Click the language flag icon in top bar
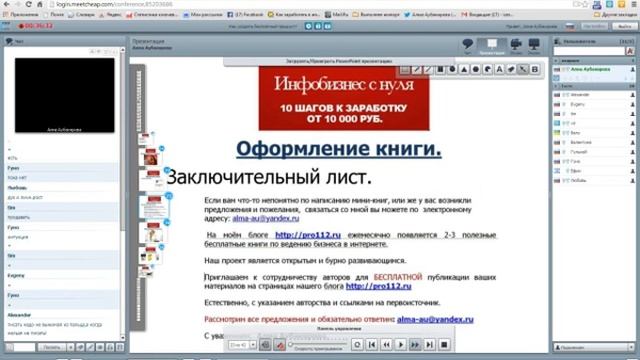Screen dimensions: 640x360 pos(570,26)
